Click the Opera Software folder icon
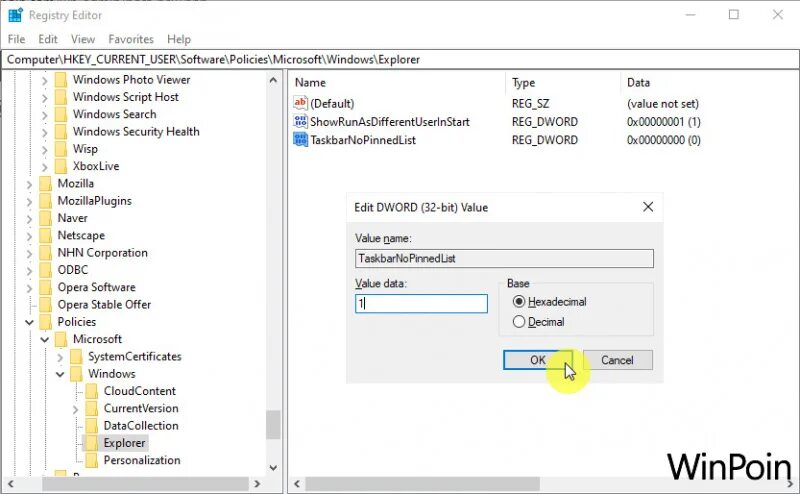Image resolution: width=800 pixels, height=494 pixels. (x=45, y=287)
